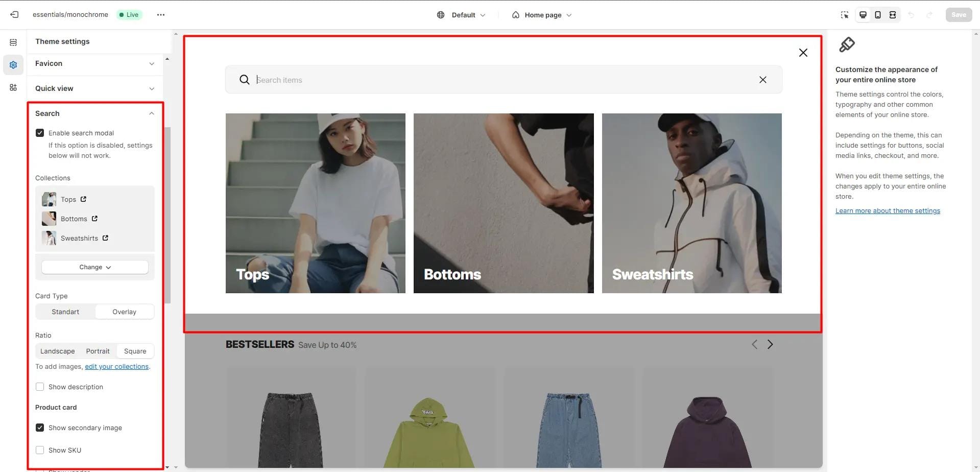Open the three-dot more actions menu
The width and height of the screenshot is (980, 472).
(161, 15)
